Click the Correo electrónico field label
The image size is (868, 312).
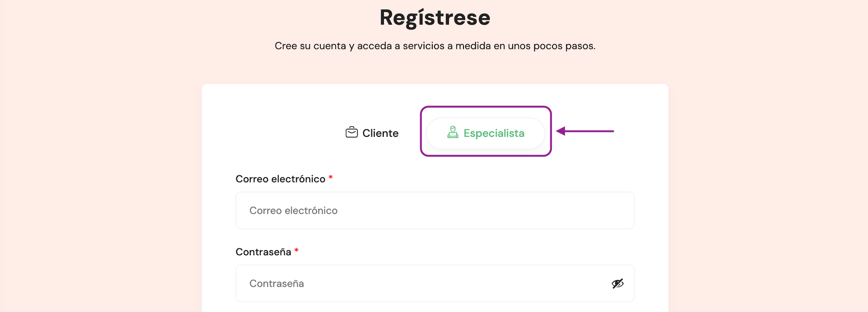click(280, 179)
